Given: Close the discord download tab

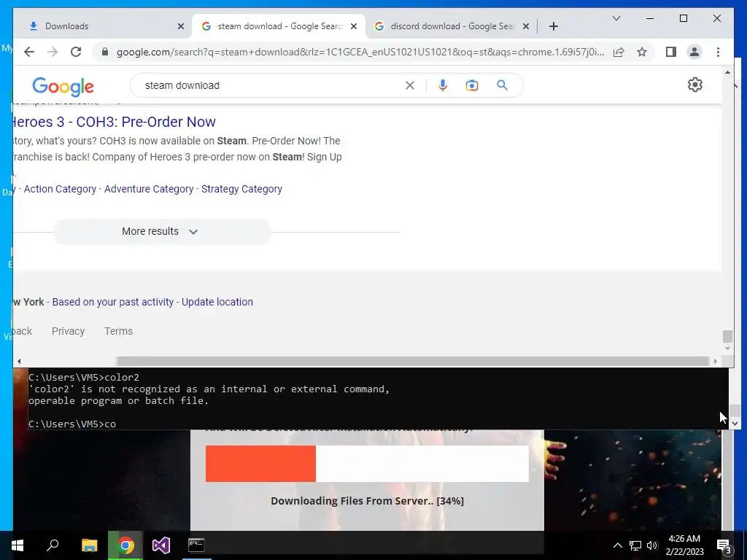Looking at the screenshot, I should (525, 26).
